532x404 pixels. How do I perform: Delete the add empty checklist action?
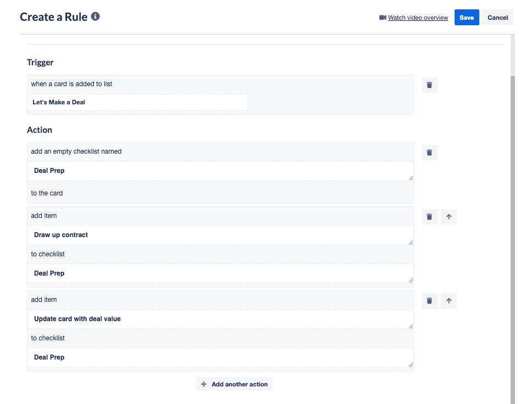pyautogui.click(x=429, y=152)
